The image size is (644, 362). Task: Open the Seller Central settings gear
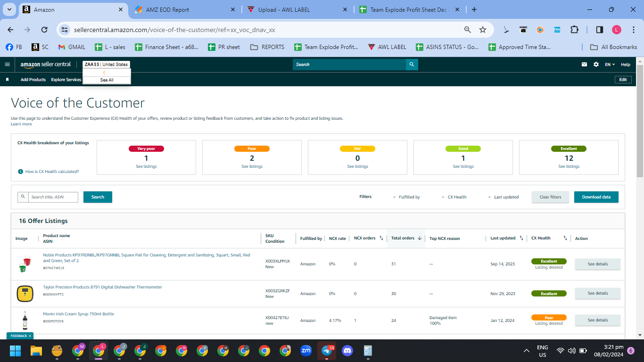596,65
